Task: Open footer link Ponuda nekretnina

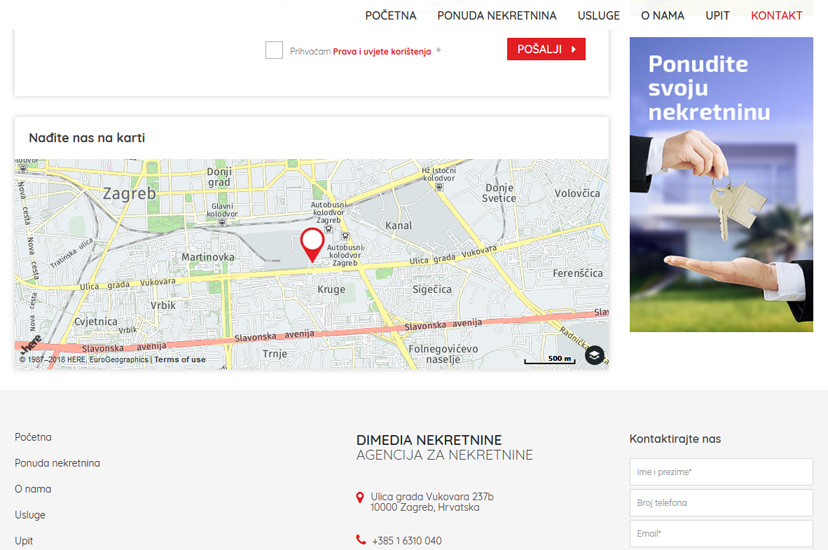Action: coord(57,463)
